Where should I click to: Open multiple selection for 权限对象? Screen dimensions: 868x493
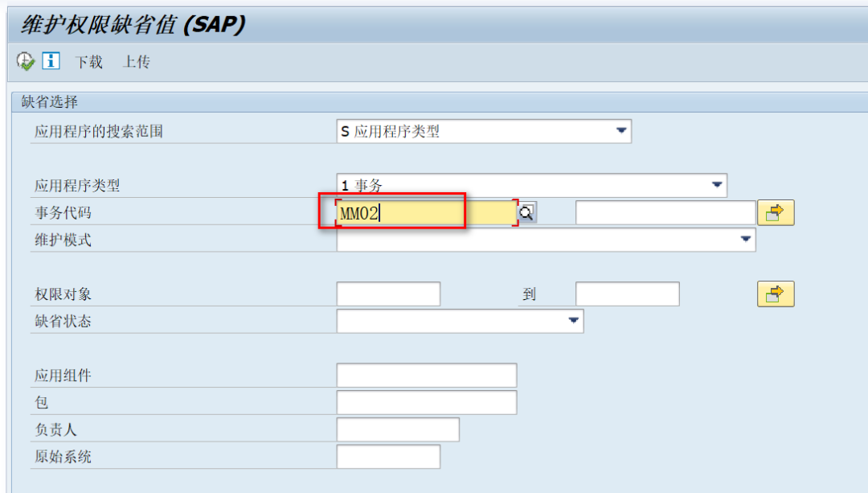pyautogui.click(x=776, y=294)
